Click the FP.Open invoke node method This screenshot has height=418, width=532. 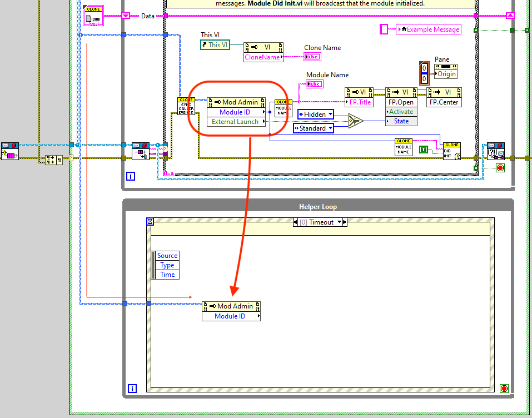coord(401,102)
